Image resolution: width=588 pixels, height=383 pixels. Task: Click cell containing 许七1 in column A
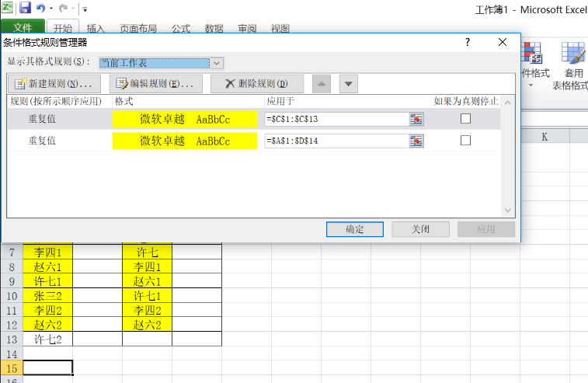[x=47, y=281]
